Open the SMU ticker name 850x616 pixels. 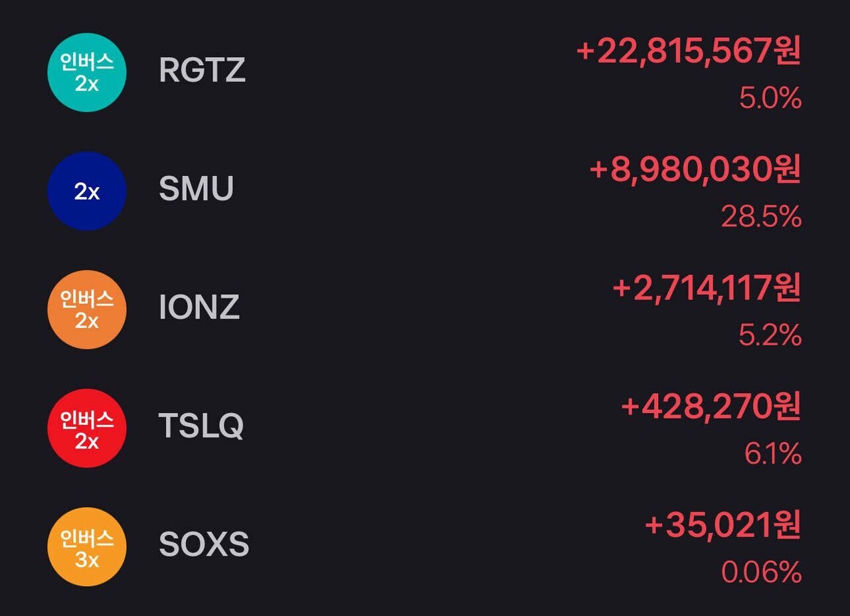pos(196,189)
